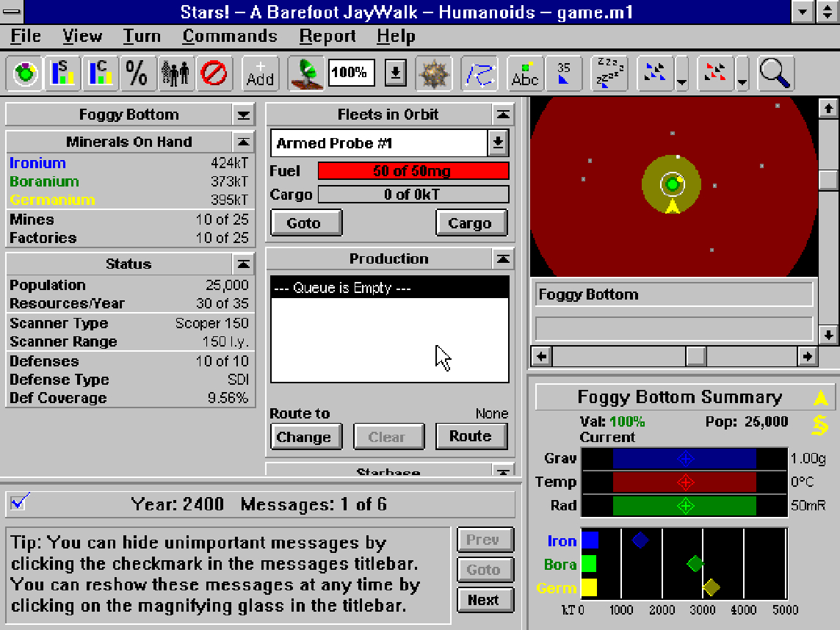Image resolution: width=840 pixels, height=630 pixels.
Task: Open the Foggy Bottom planet dropdown
Action: click(243, 115)
